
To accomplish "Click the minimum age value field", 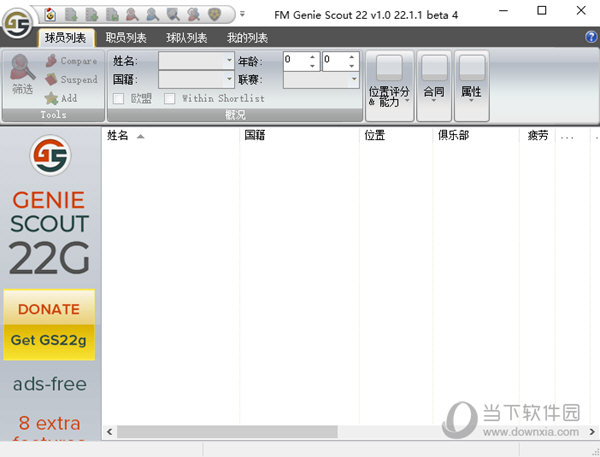I will pyautogui.click(x=296, y=61).
